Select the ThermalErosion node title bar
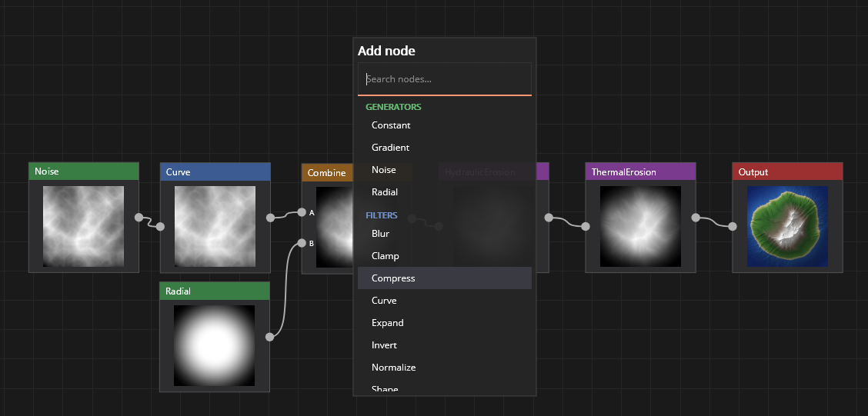Screen dimensions: 868x416 (x=640, y=172)
